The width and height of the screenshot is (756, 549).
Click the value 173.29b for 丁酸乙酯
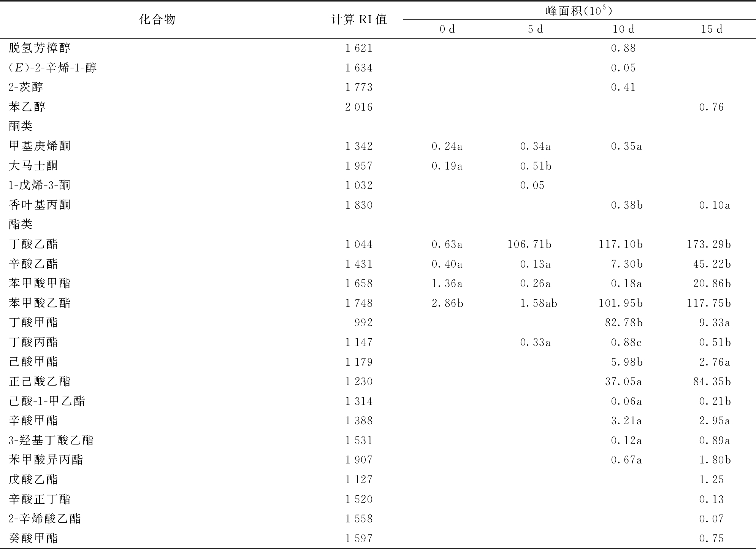tap(708, 244)
